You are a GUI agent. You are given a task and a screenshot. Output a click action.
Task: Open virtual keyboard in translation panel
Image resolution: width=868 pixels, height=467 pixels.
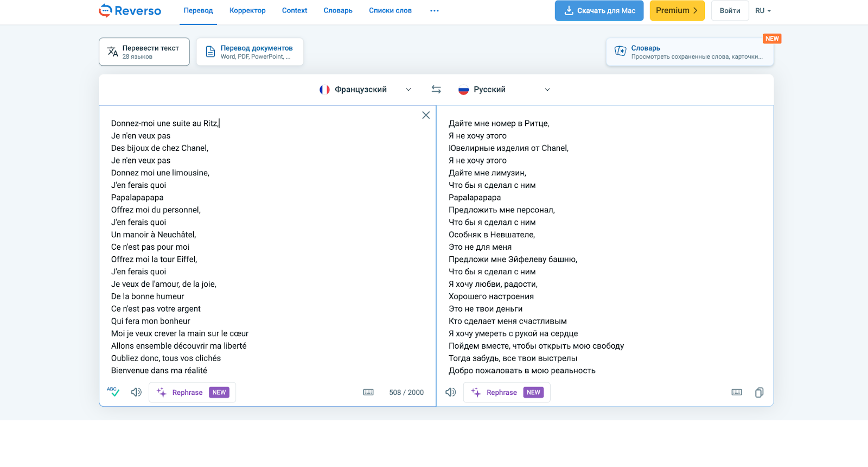pyautogui.click(x=737, y=392)
